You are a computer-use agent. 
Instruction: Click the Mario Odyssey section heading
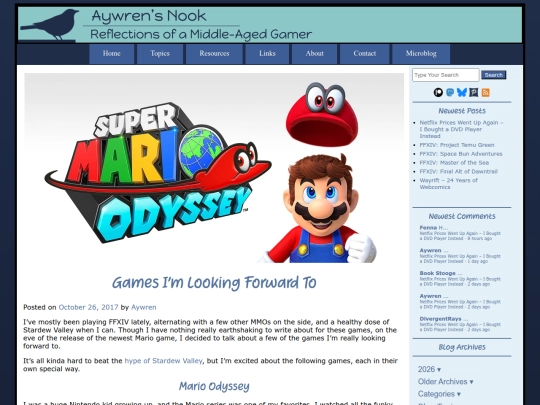click(214, 386)
